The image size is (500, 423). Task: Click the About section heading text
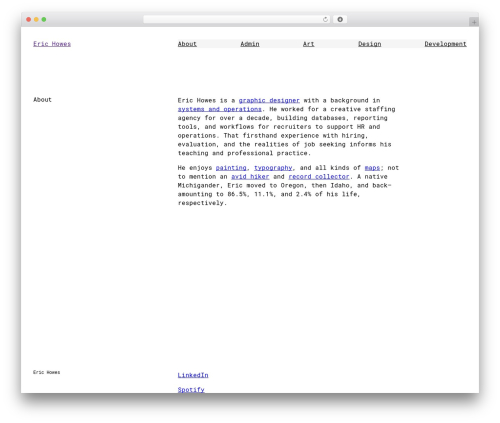pos(42,100)
